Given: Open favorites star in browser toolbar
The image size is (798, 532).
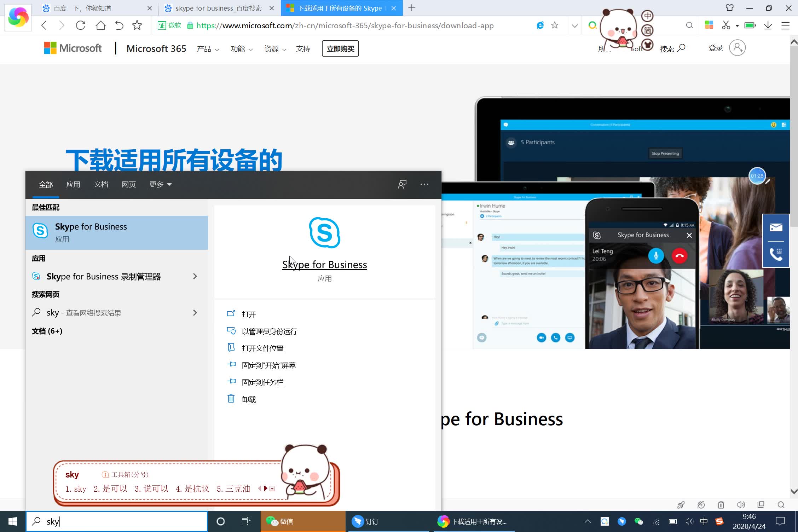Looking at the screenshot, I should pyautogui.click(x=137, y=25).
